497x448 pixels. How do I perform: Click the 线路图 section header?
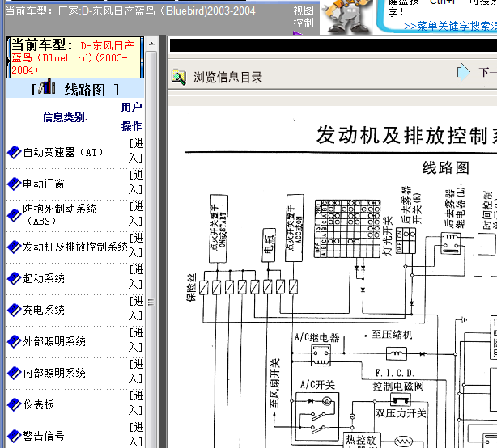click(75, 88)
